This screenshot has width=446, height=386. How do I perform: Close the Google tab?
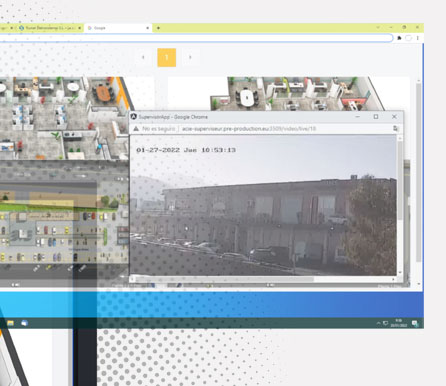pyautogui.click(x=148, y=28)
